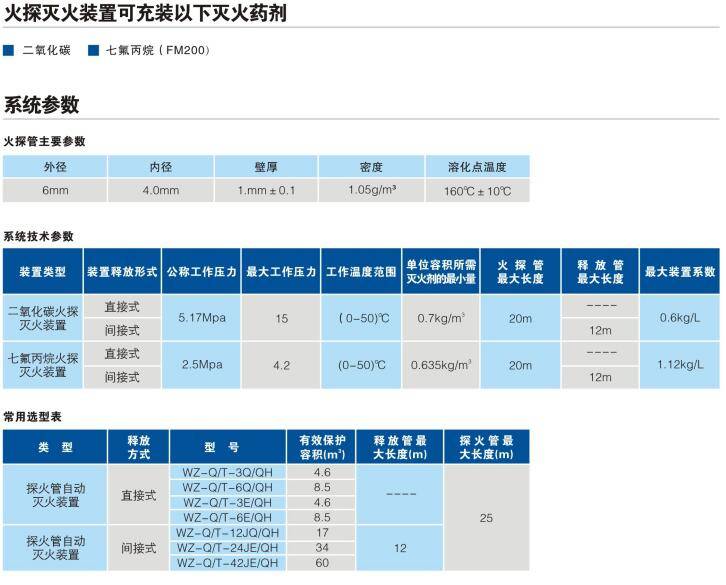
Task: Click the 内径 column header
Action: 161,167
